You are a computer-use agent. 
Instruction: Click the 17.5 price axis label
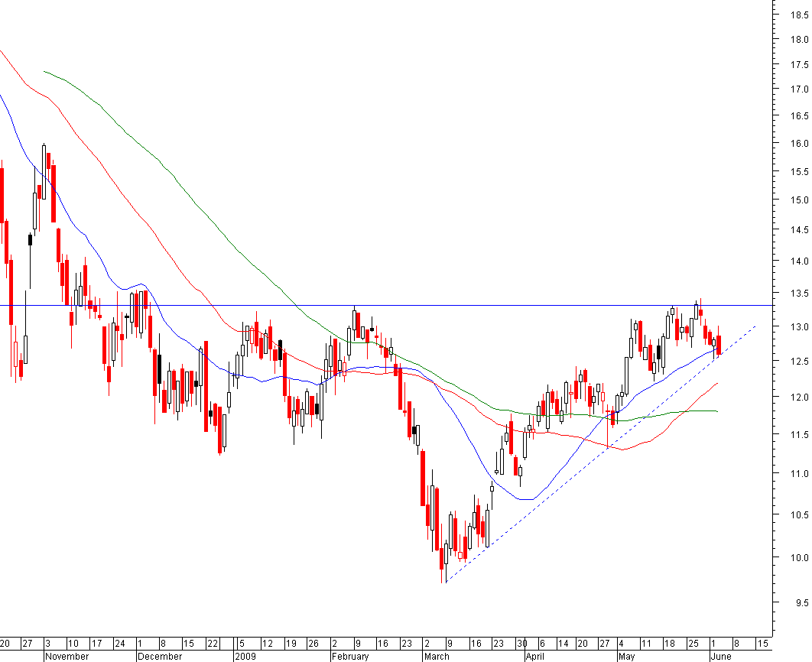coord(799,65)
